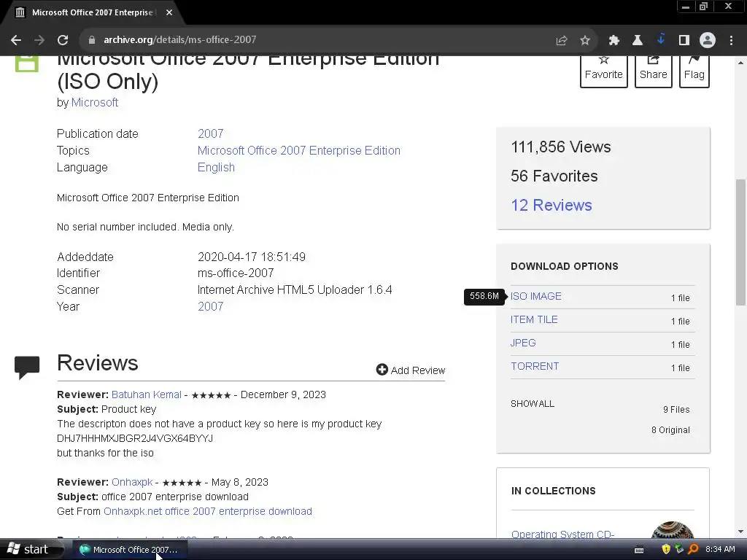
Task: Open reviewer Batuhan Kemal's profile
Action: tap(146, 394)
